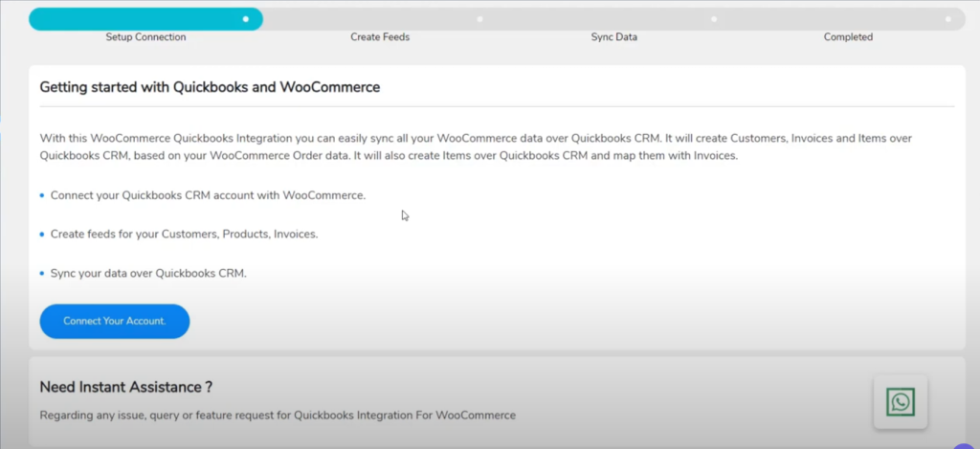This screenshot has height=449, width=980.
Task: Open the WhatsApp assistance icon
Action: coord(900,402)
